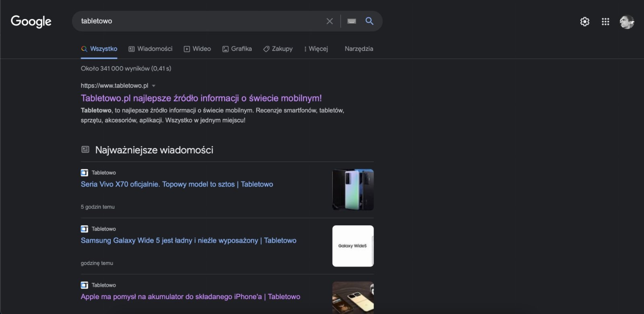Image resolution: width=644 pixels, height=314 pixels.
Task: Expand dropdown arrow next to tabletowo.pl URL
Action: 154,86
